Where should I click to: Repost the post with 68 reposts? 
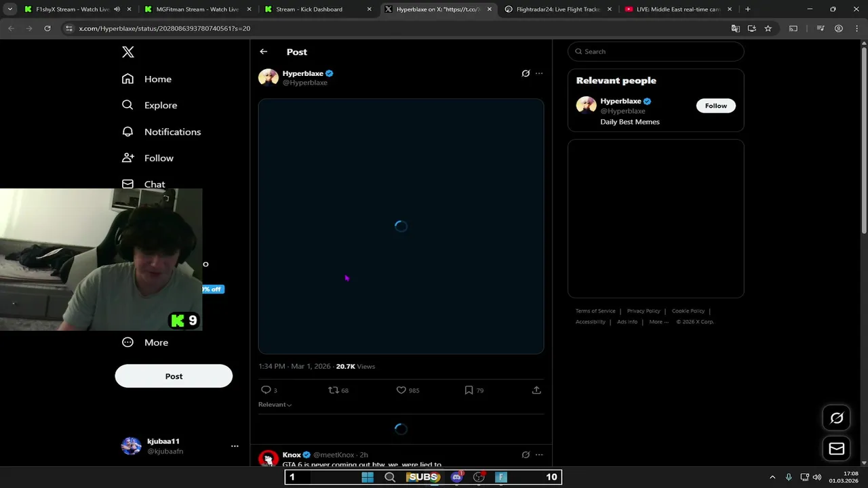338,390
